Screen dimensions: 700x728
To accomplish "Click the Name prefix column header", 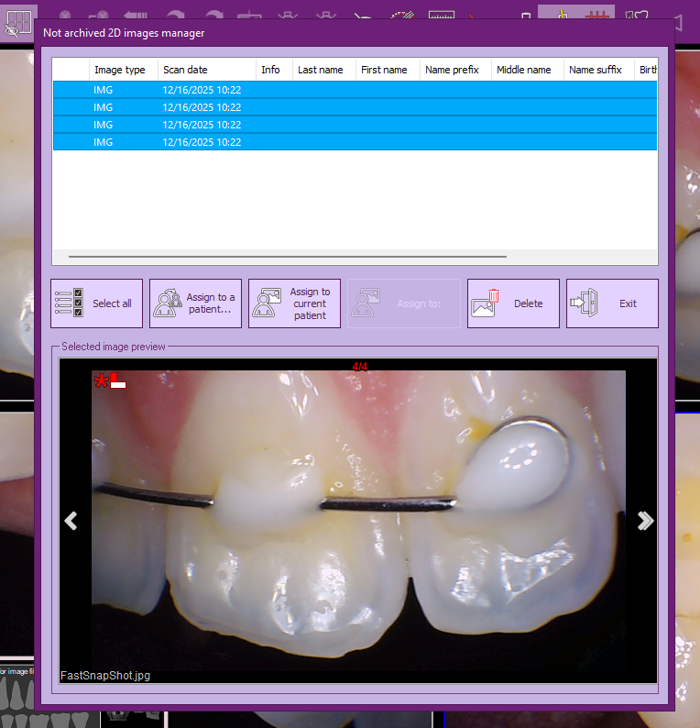I will [455, 70].
